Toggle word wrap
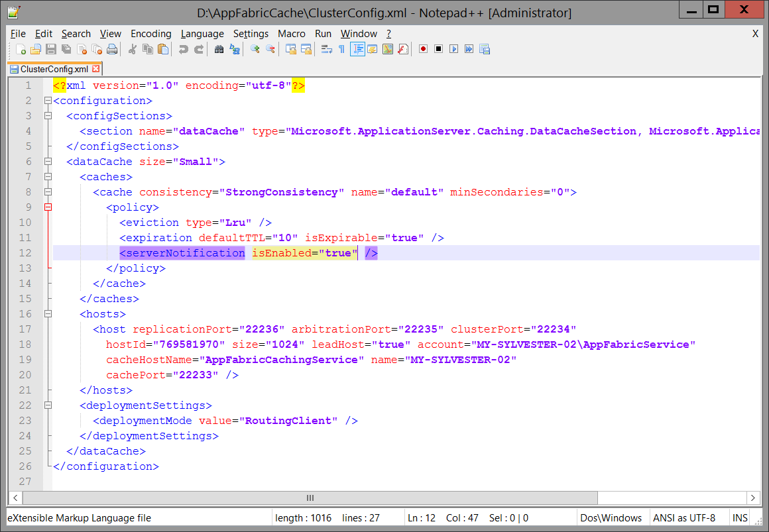The image size is (769, 532). pyautogui.click(x=325, y=48)
